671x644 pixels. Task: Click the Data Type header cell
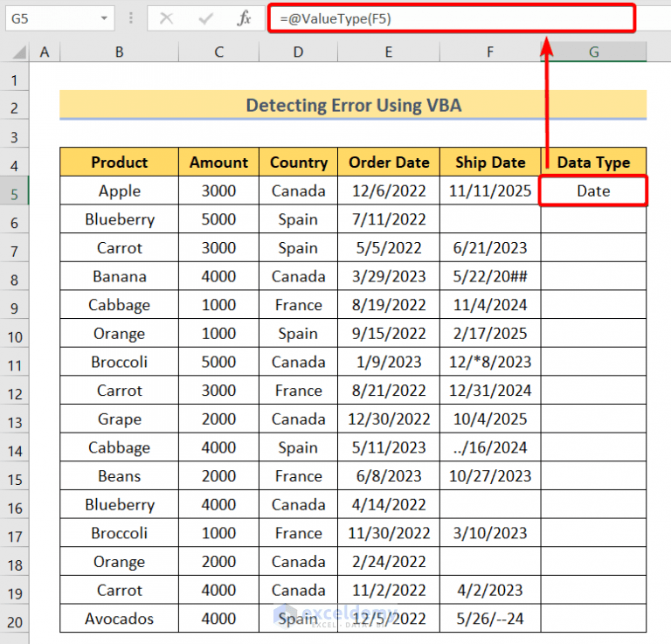click(x=594, y=163)
